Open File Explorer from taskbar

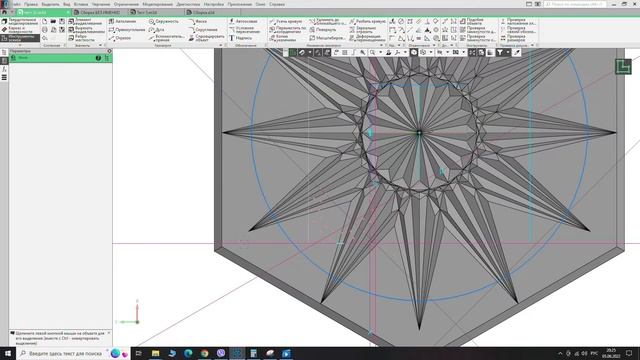point(156,353)
